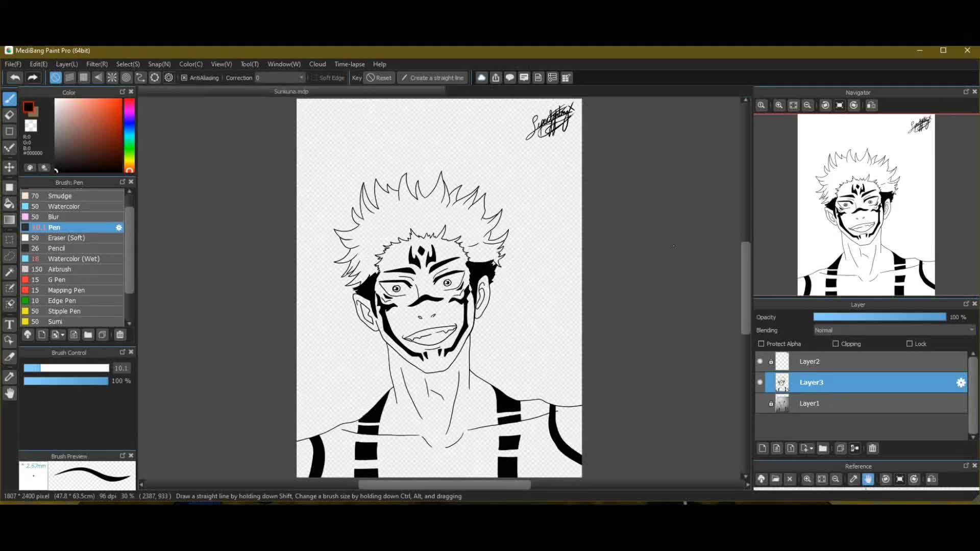Enable the Clipping checkbox
Screen dimensions: 980x551
pyautogui.click(x=836, y=344)
